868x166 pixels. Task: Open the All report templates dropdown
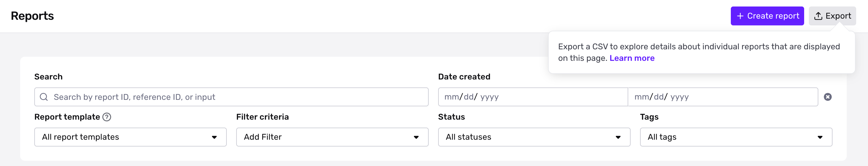click(x=130, y=137)
